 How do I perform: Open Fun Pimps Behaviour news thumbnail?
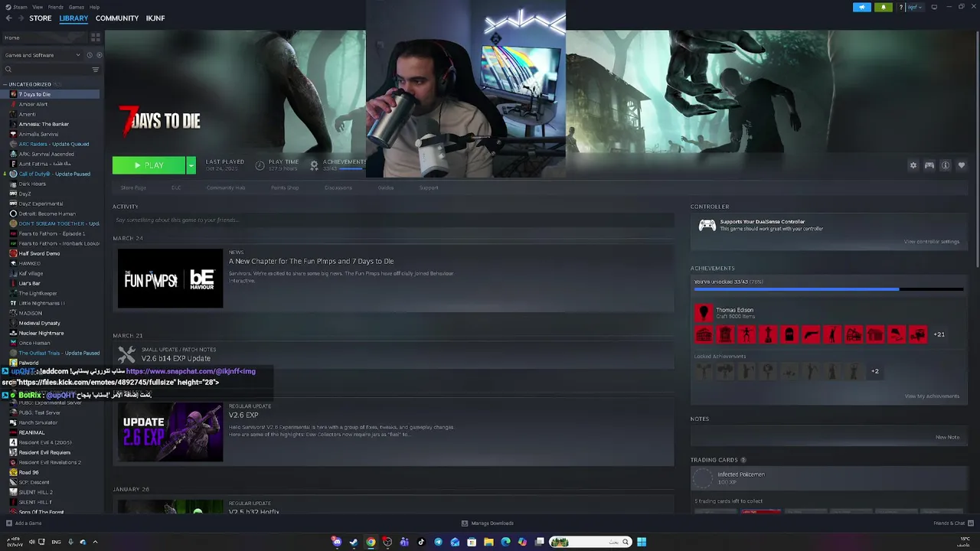pyautogui.click(x=170, y=279)
